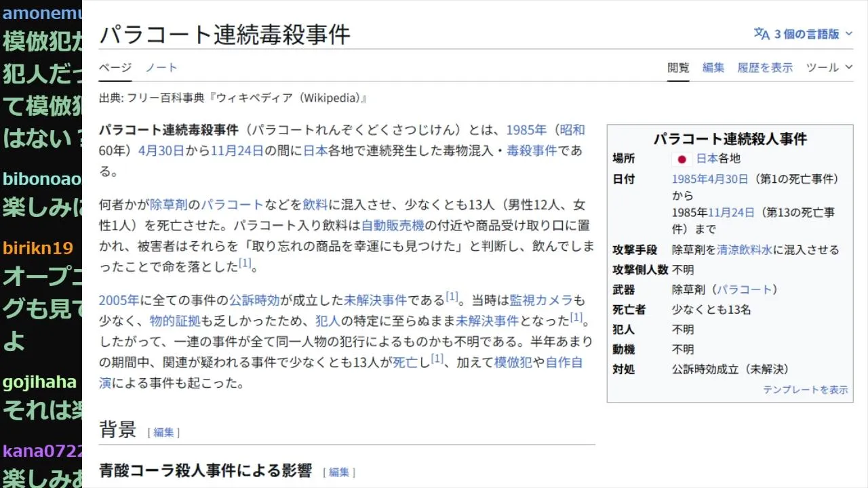The height and width of the screenshot is (488, 868).
Task: Open the 昭和 era link
Action: (x=572, y=130)
